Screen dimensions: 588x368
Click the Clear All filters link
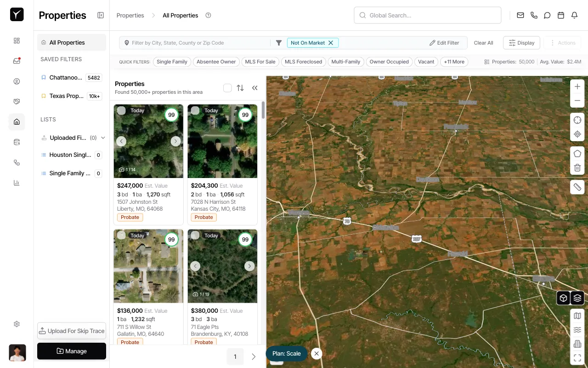483,43
